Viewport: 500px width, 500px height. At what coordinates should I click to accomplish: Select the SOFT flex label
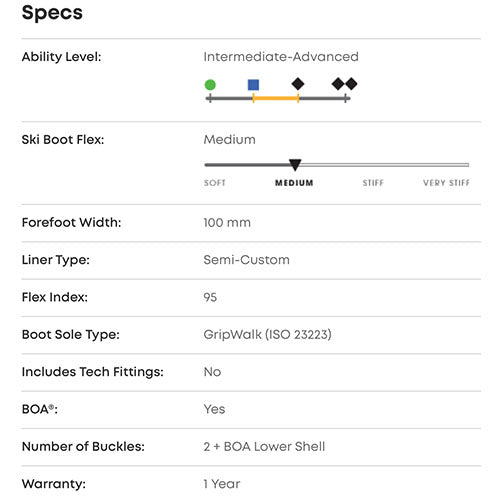[x=215, y=183]
